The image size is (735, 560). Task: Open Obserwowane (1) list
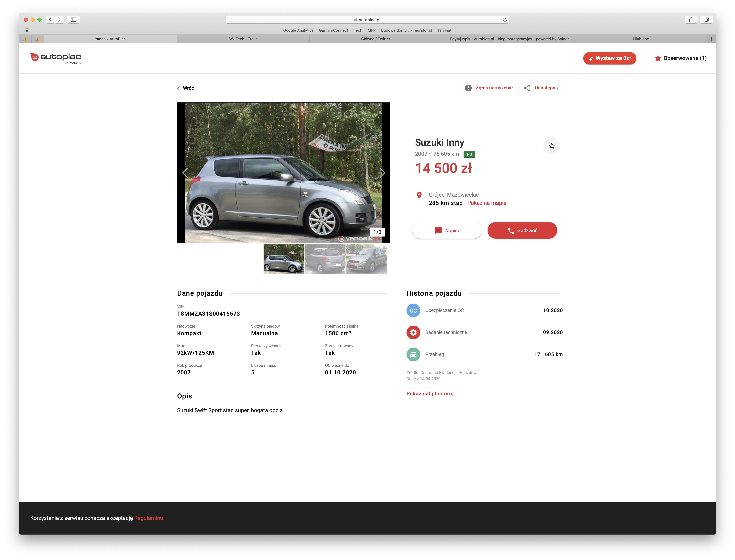click(x=680, y=58)
